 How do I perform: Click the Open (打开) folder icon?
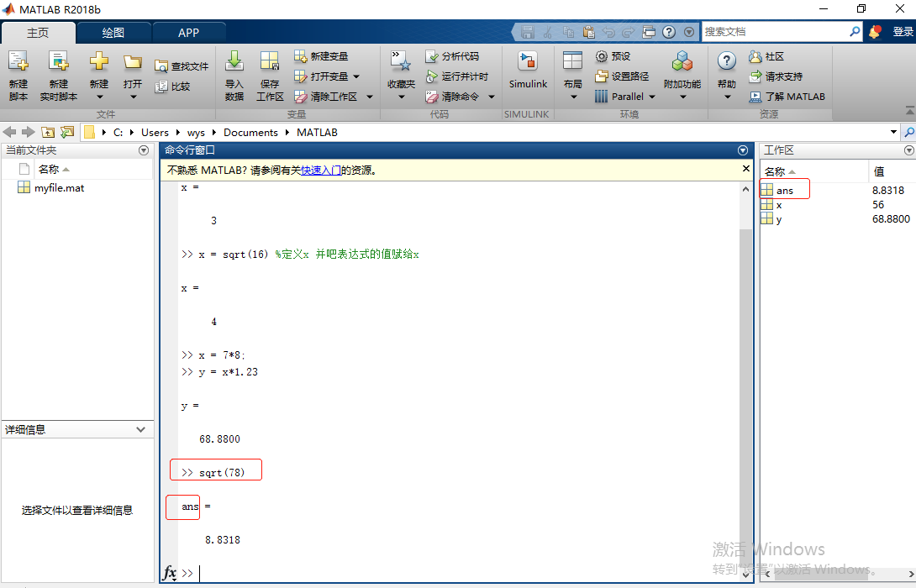[x=133, y=60]
